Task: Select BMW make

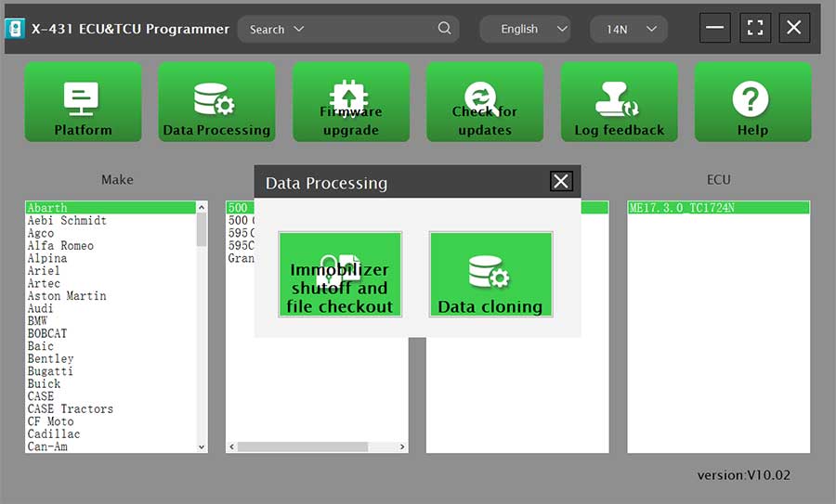Action: [111, 321]
